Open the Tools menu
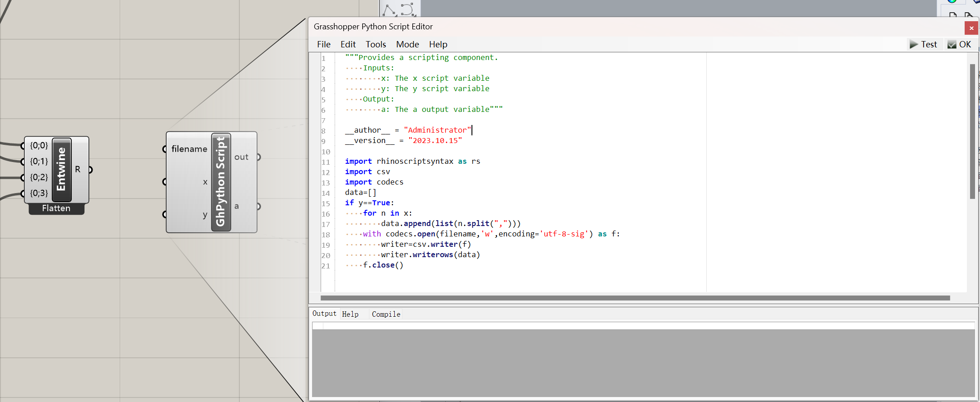This screenshot has height=402, width=980. [376, 44]
